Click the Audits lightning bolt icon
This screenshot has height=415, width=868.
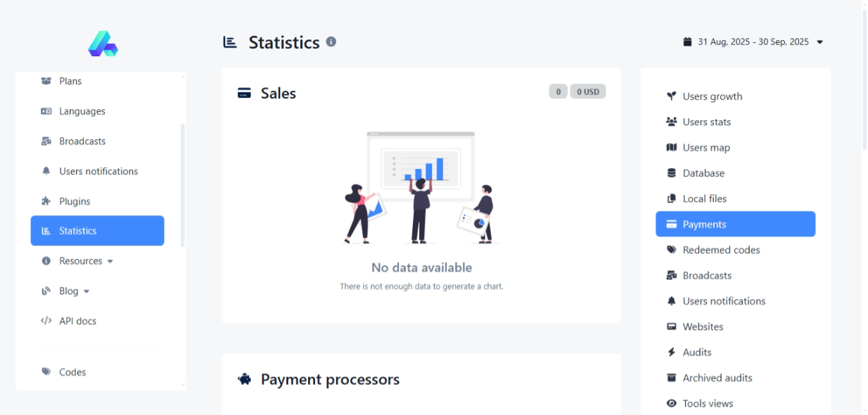(671, 352)
